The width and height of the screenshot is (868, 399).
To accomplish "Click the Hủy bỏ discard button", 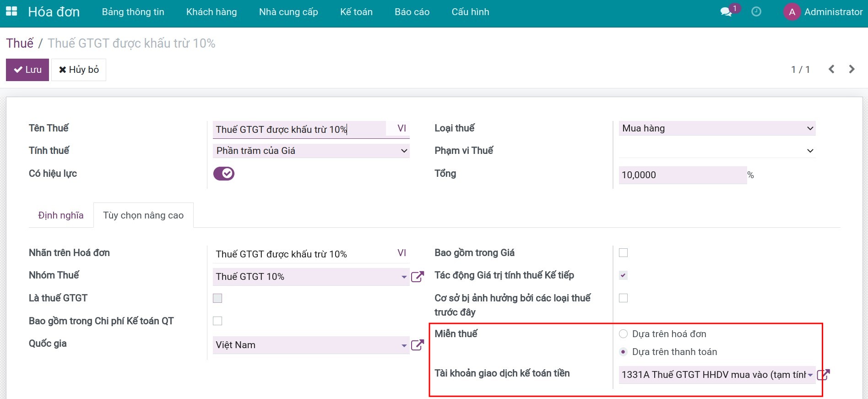I will (x=79, y=70).
